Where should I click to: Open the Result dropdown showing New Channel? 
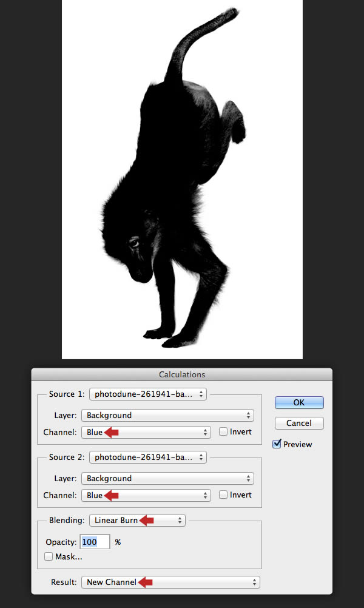[170, 582]
